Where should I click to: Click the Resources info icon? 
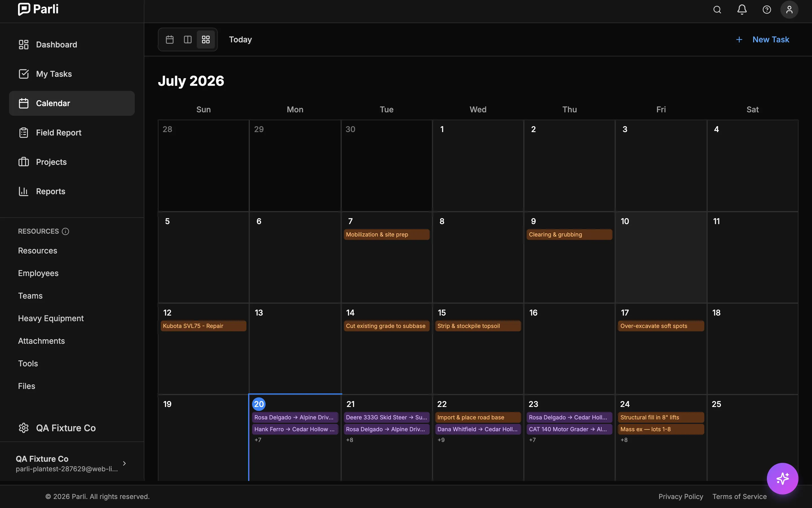[x=65, y=231]
